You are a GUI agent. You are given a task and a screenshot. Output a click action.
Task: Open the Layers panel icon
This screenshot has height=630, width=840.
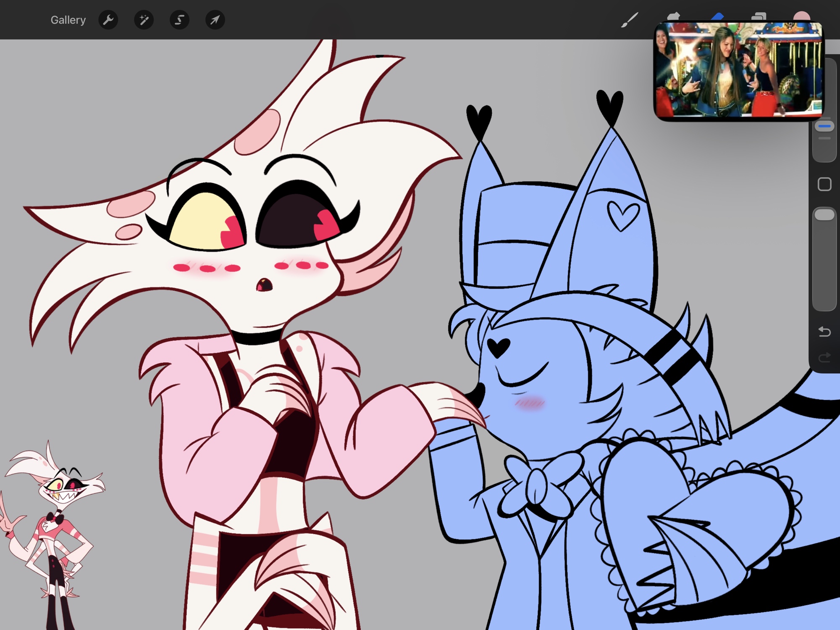click(759, 16)
